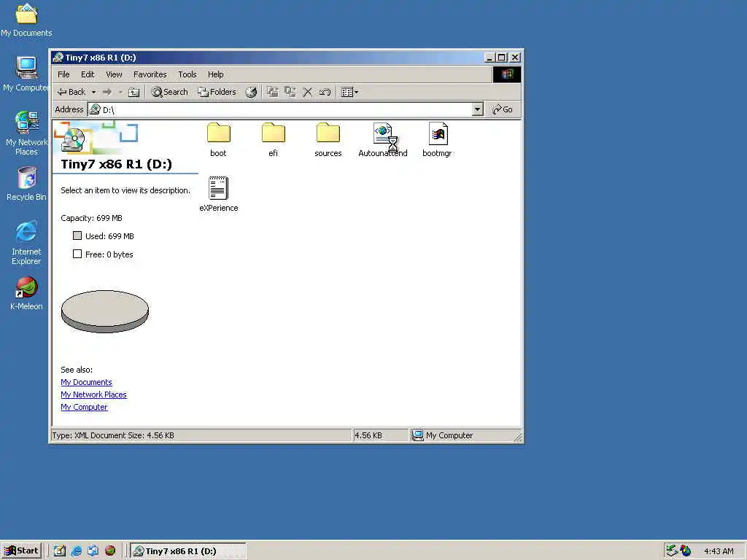Open the History toolbar icon
This screenshot has width=747, height=560.
tap(251, 92)
